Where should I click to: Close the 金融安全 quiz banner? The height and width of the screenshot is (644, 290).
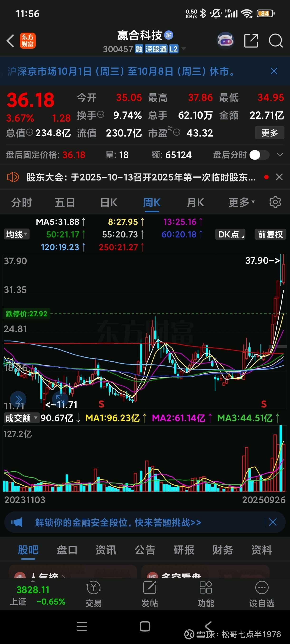tap(273, 522)
